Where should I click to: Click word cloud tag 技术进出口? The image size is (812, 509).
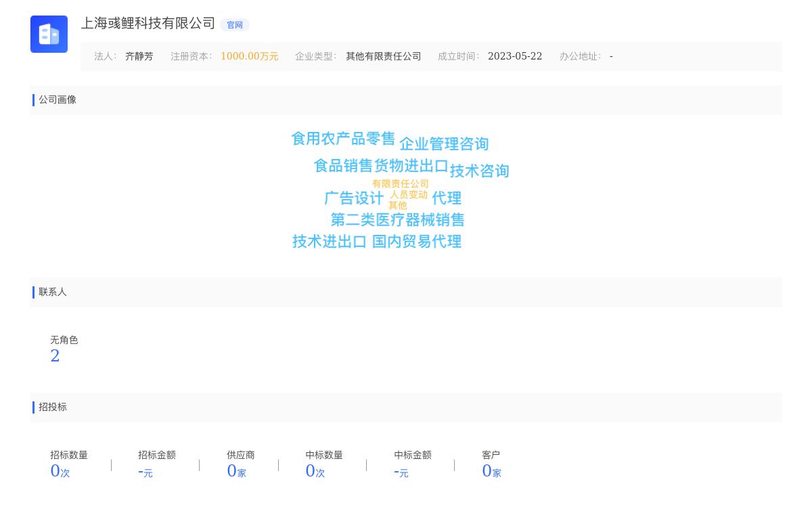click(x=330, y=242)
